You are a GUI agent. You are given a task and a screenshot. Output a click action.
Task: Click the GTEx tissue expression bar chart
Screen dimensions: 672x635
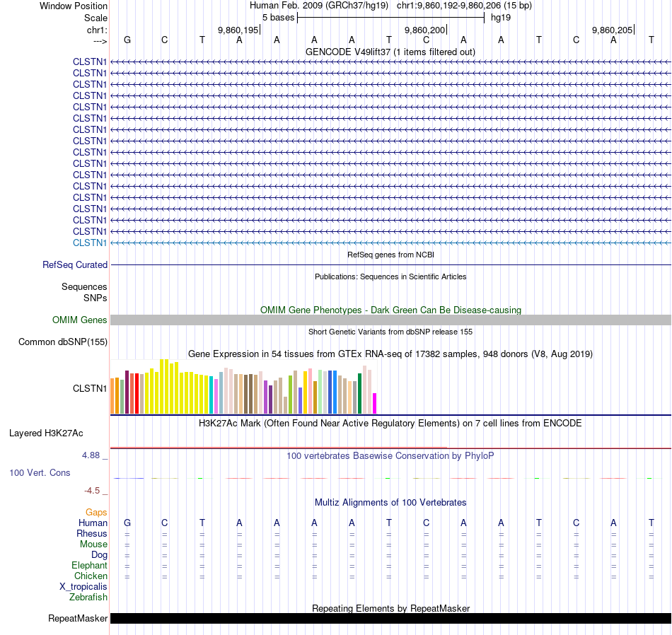(x=243, y=387)
